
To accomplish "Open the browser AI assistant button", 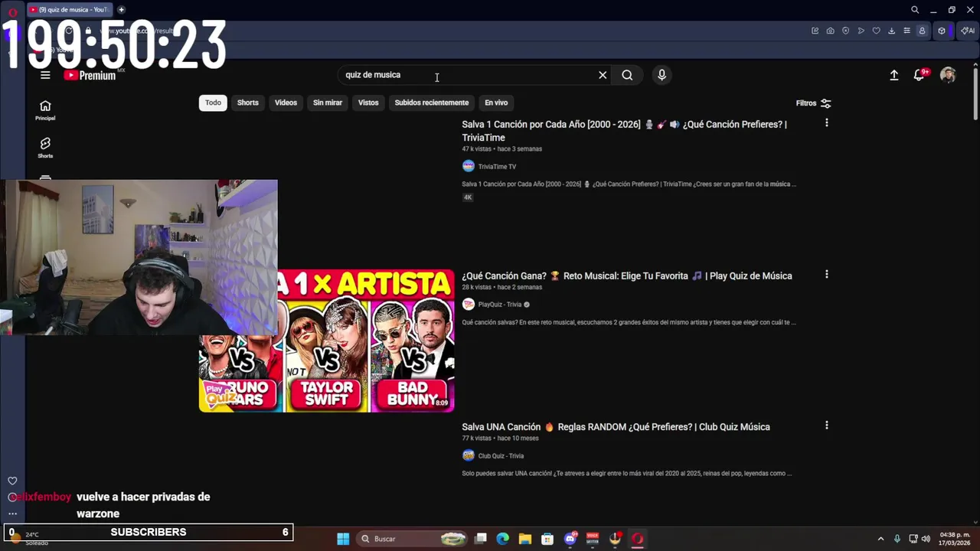I will (x=968, y=31).
